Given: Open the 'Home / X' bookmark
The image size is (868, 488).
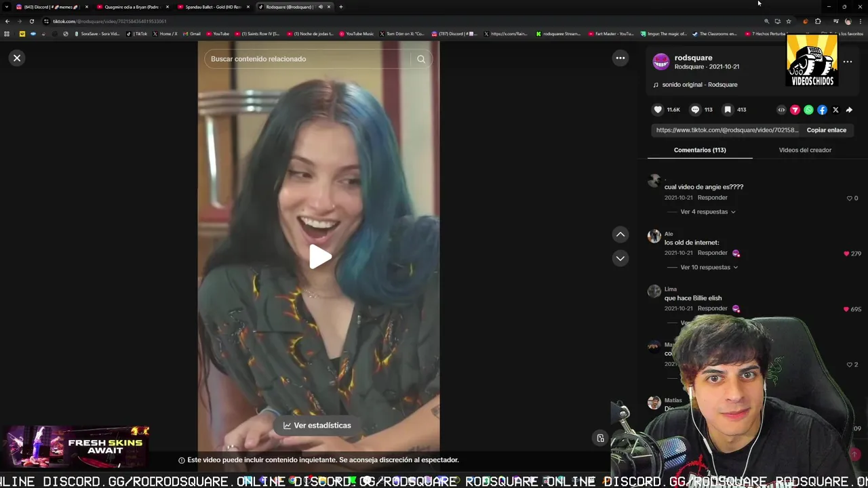Looking at the screenshot, I should [165, 34].
